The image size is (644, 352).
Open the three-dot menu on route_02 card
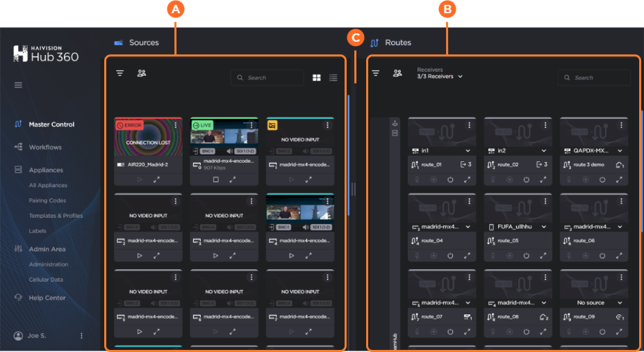pos(545,125)
